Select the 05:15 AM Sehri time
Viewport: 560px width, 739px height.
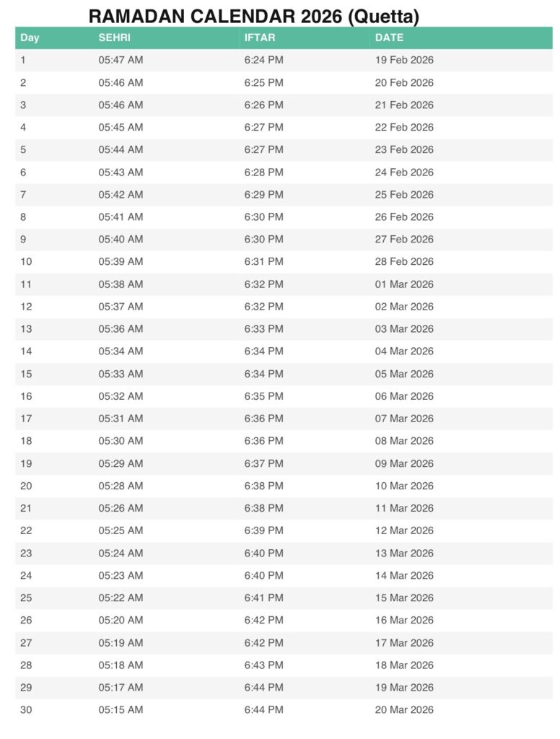tap(121, 709)
